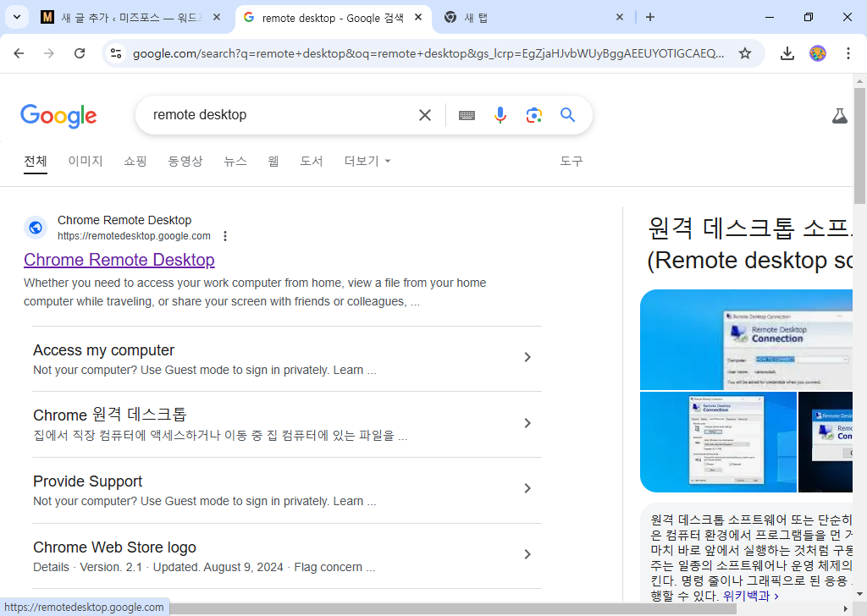This screenshot has width=867, height=616.
Task: Close the remote desktop Google 검색 tab
Action: point(418,17)
